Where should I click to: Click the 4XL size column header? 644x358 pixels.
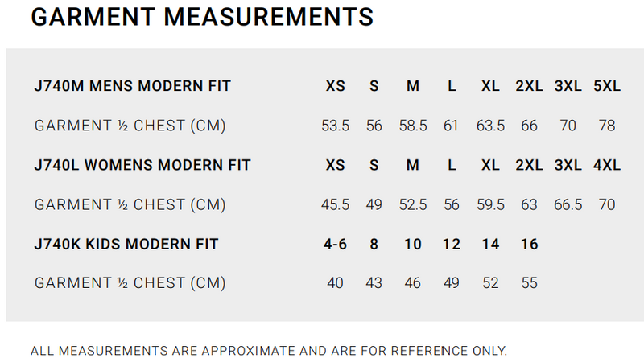(x=606, y=165)
